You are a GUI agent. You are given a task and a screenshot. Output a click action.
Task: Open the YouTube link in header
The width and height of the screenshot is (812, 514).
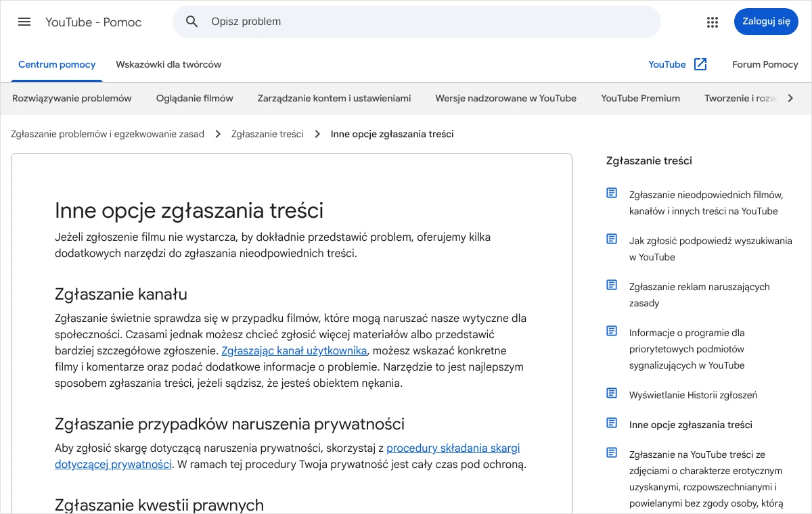click(667, 65)
